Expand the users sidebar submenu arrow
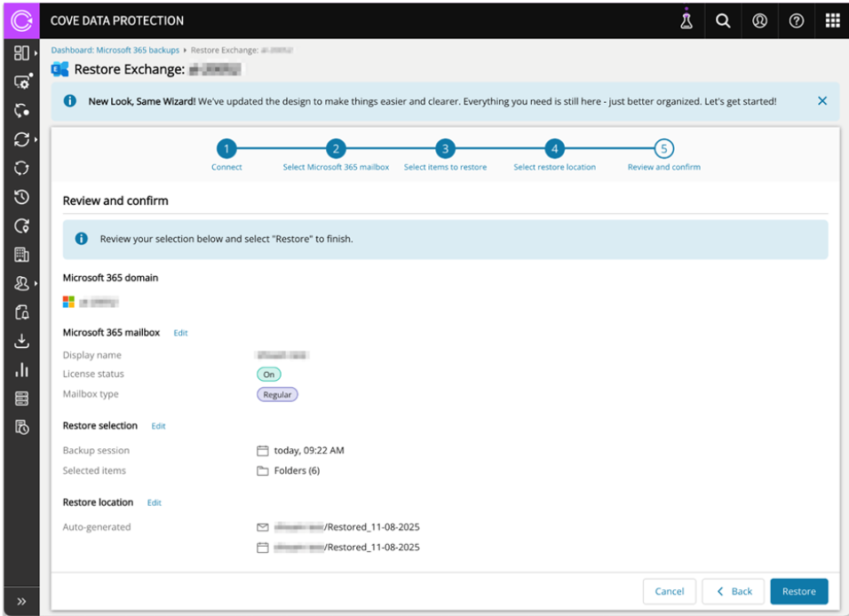 [36, 283]
